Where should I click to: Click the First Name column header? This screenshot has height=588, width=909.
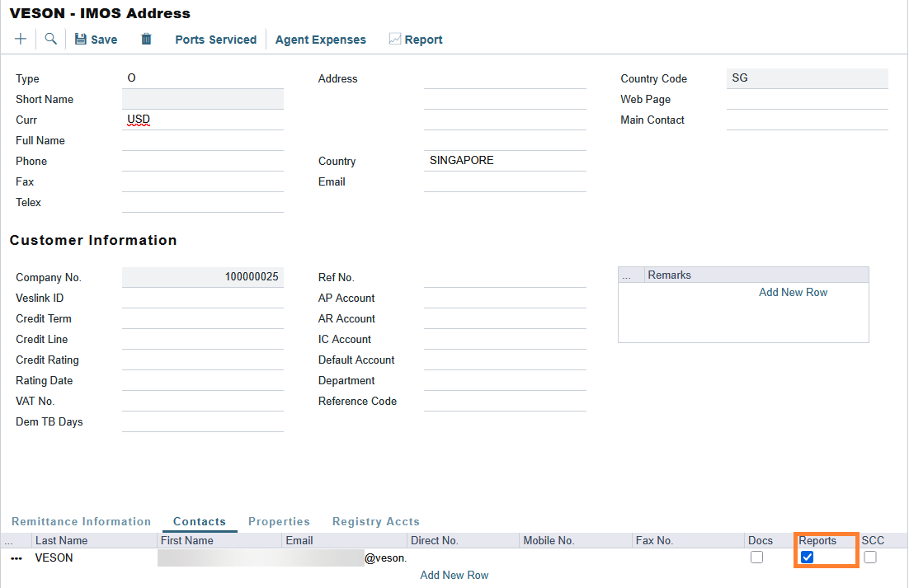[219, 540]
